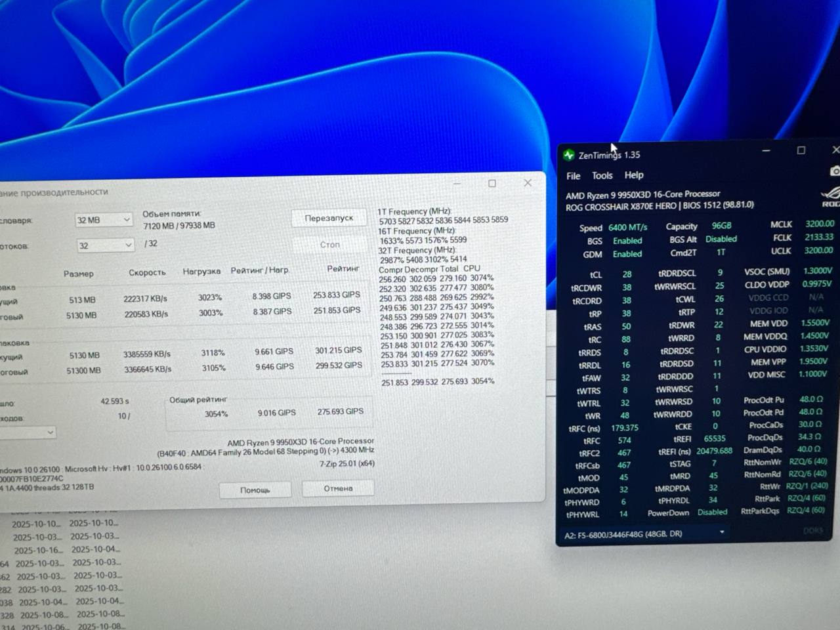Click the overall rating 275.693 GIPS
Image resolution: width=840 pixels, height=630 pixels.
[x=341, y=411]
